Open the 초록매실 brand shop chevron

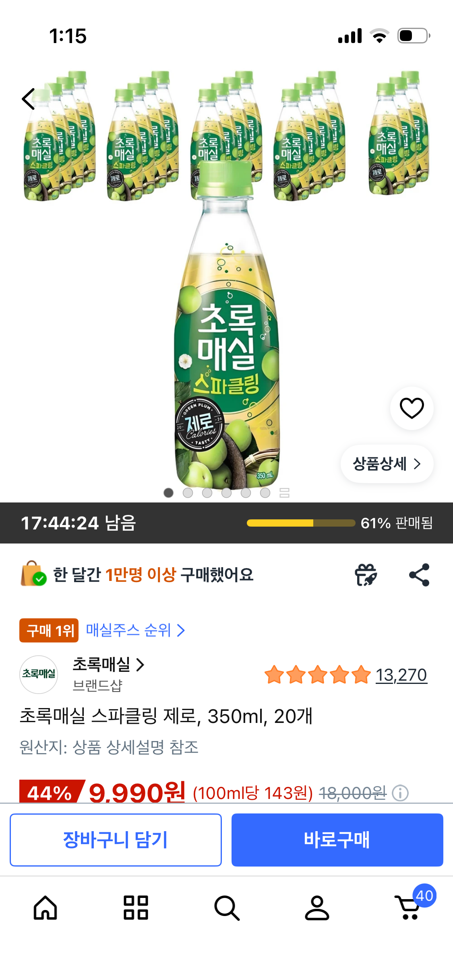click(x=140, y=665)
